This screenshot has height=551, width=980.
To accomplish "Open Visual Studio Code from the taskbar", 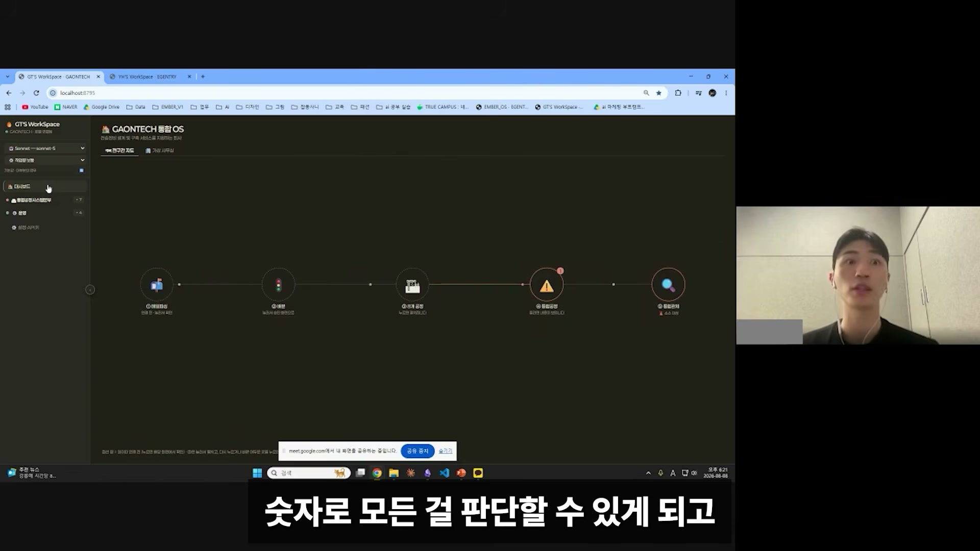I will click(444, 473).
